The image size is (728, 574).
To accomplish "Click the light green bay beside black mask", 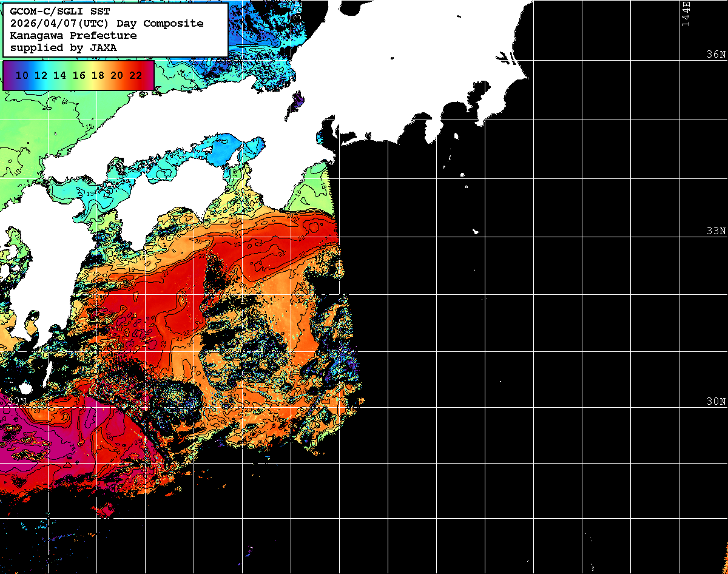I will click(315, 194).
